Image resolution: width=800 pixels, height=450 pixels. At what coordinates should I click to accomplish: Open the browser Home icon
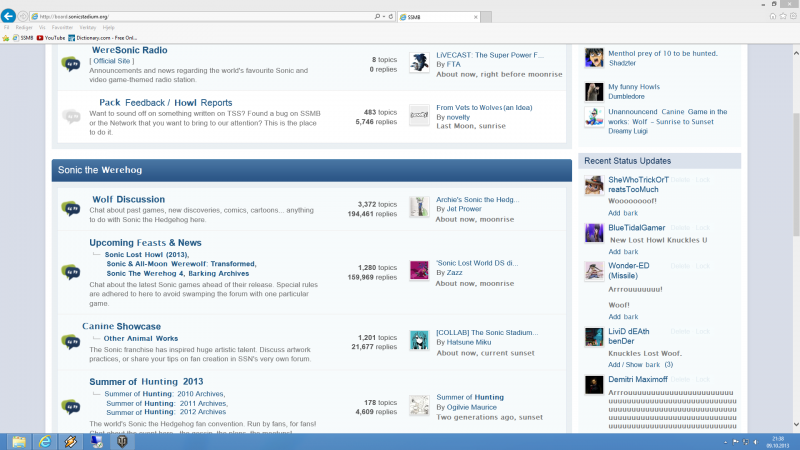[772, 16]
